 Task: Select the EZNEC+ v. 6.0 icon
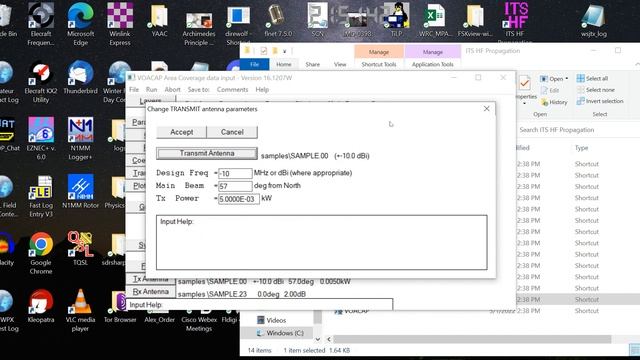[41, 139]
